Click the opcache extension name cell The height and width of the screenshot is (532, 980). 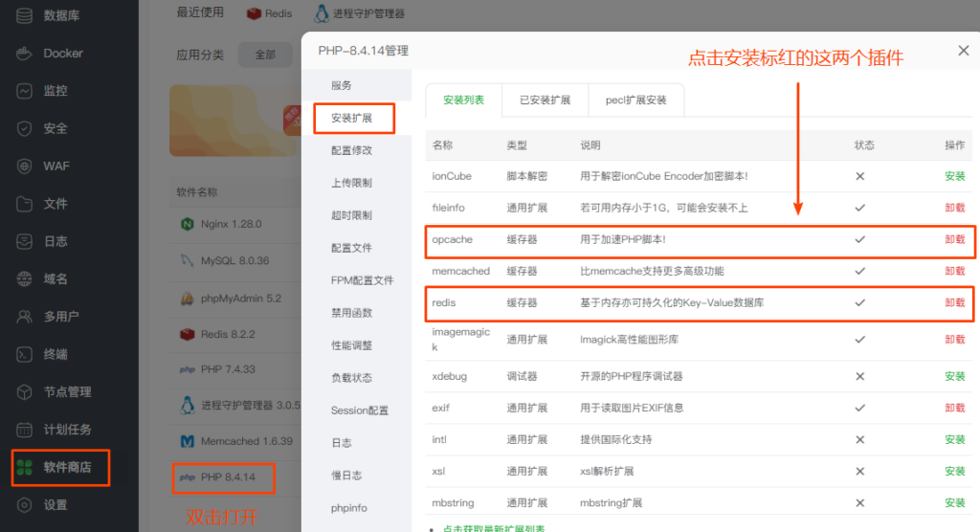tap(452, 239)
